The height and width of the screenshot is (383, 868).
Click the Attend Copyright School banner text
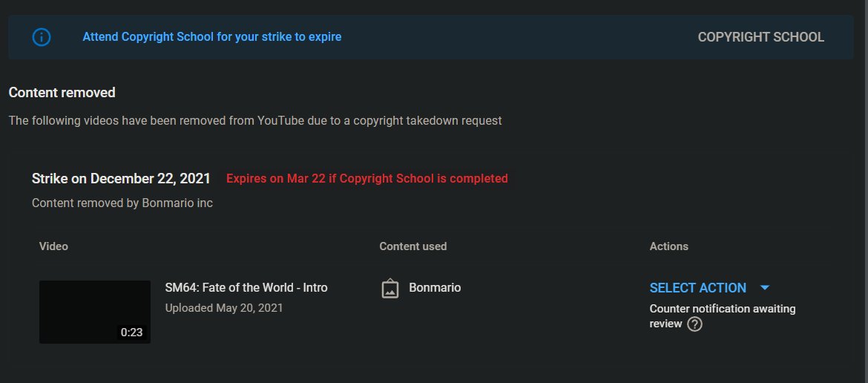pyautogui.click(x=212, y=37)
